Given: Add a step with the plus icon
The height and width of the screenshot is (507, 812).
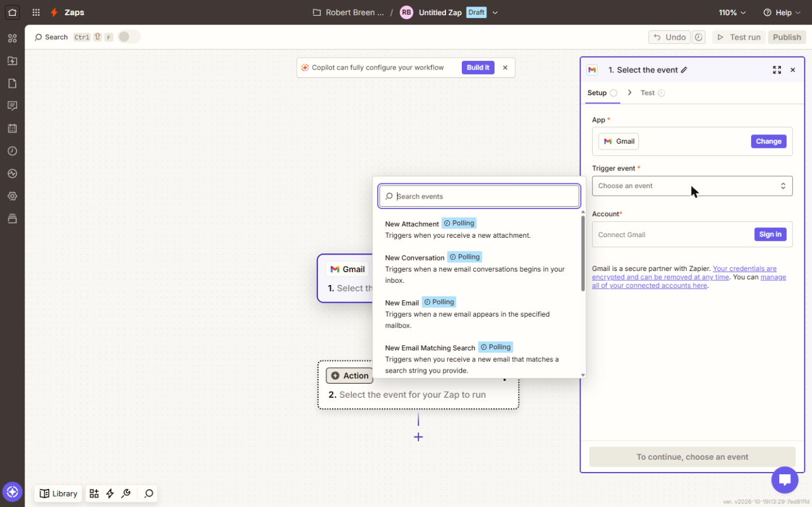Looking at the screenshot, I should click(x=419, y=437).
